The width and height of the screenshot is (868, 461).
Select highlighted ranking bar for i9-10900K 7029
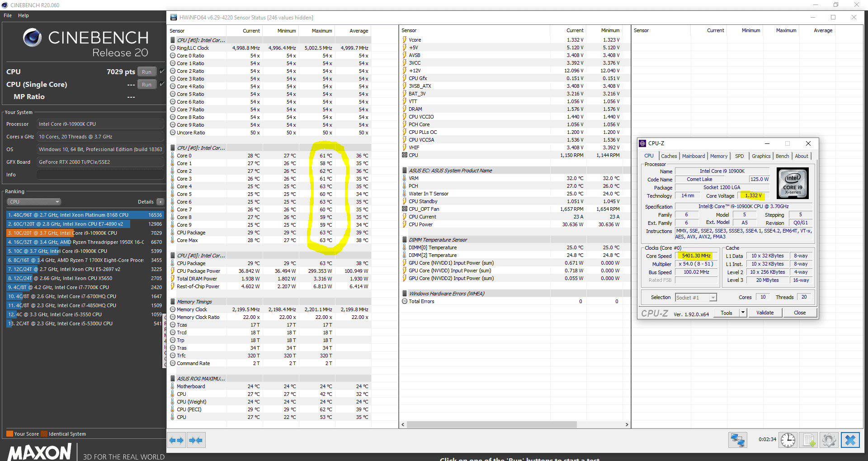(x=85, y=233)
